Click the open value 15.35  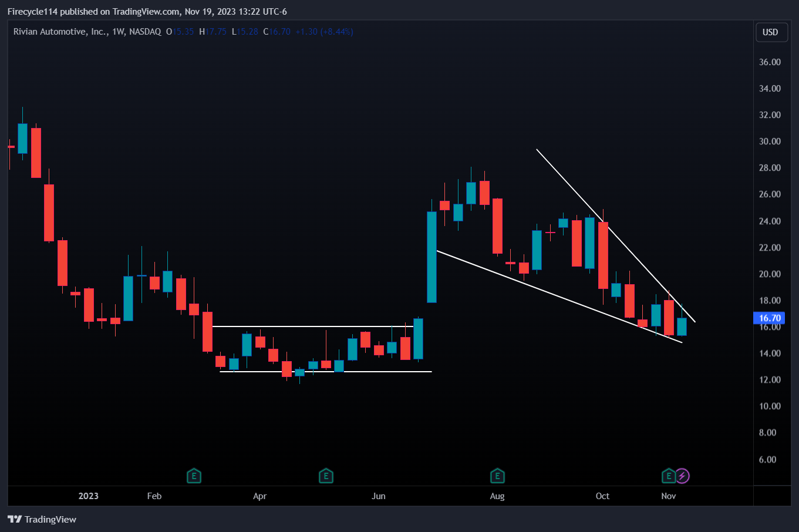pyautogui.click(x=183, y=32)
